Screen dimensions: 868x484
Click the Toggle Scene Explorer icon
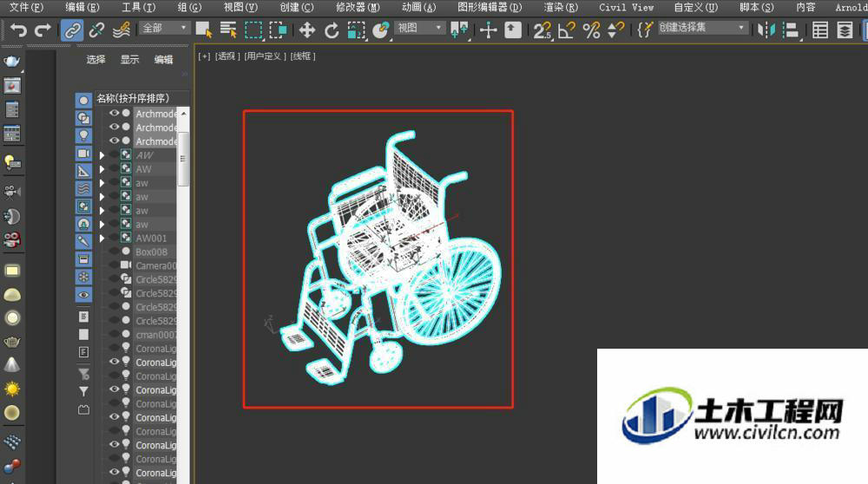[x=820, y=29]
